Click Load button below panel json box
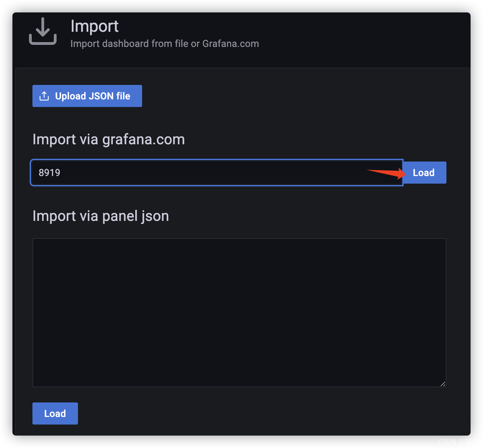Viewport: 483px width, 448px height. point(55,413)
